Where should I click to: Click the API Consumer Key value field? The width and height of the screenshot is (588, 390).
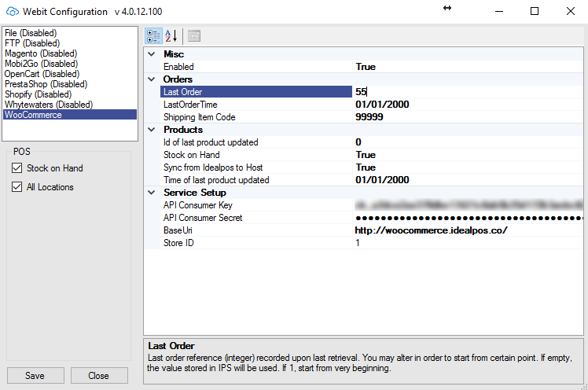click(468, 205)
